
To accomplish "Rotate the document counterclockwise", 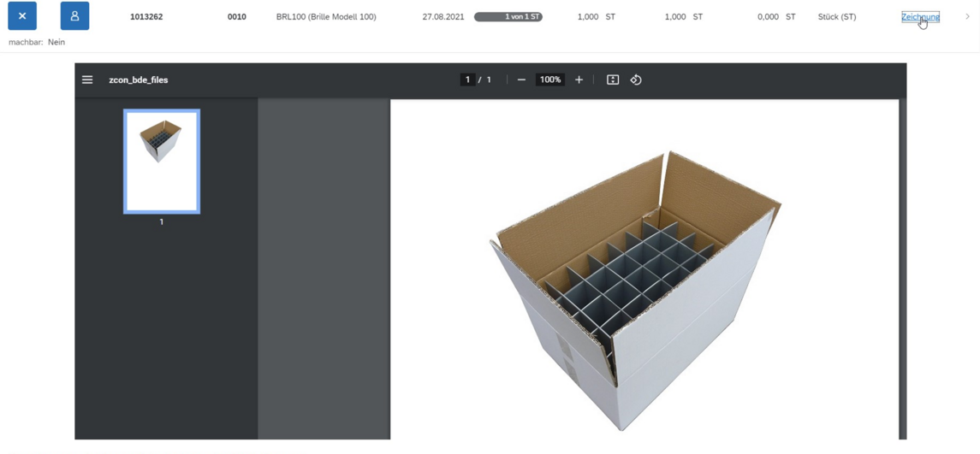I will tap(636, 80).
